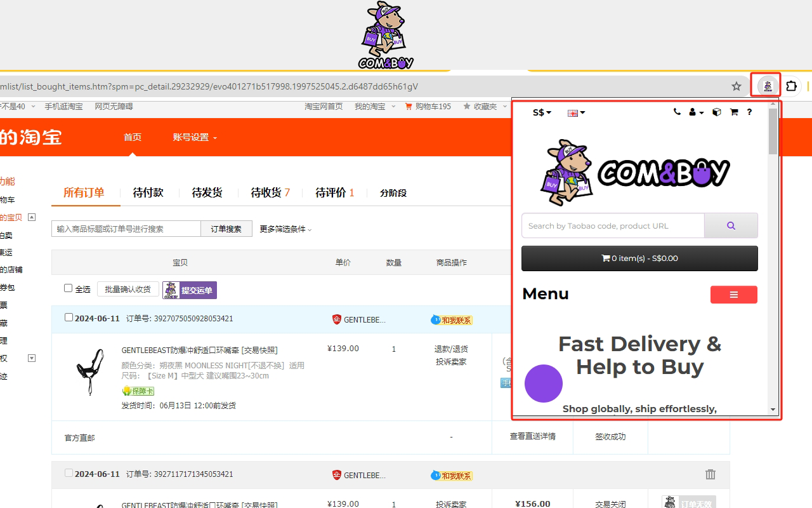Viewport: 812px width, 508px height.
Task: Open the package box icon in Com&Buy popup
Action: [x=717, y=112]
